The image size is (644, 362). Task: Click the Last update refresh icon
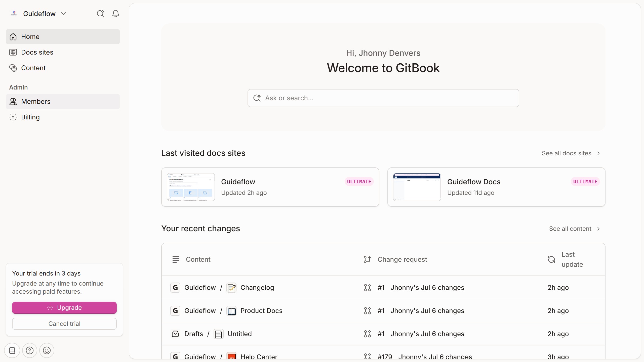pos(551,259)
